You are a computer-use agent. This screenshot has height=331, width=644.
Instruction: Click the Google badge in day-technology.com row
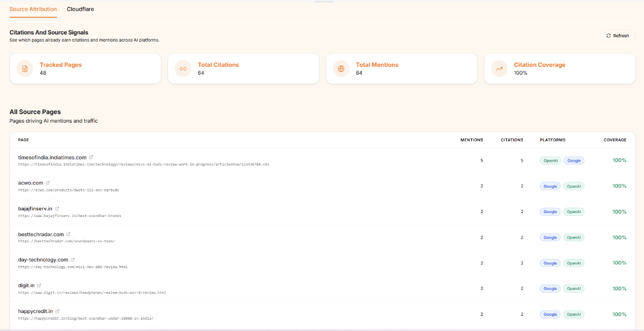pos(550,263)
